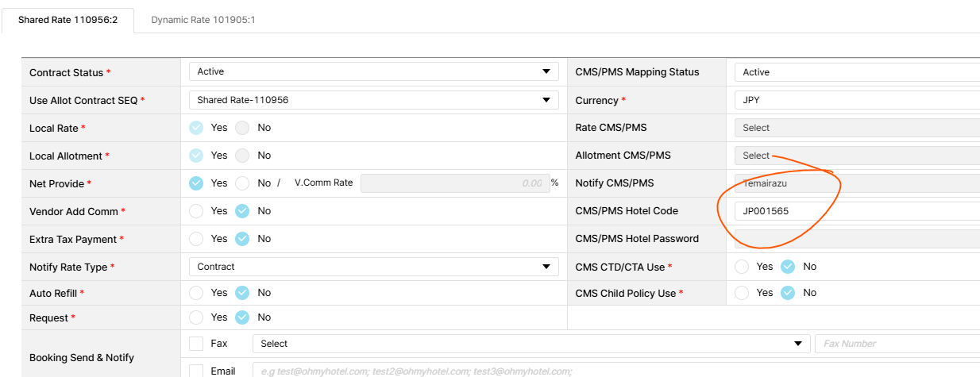Open Contract Status dropdown arrow
980x377 pixels.
546,71
